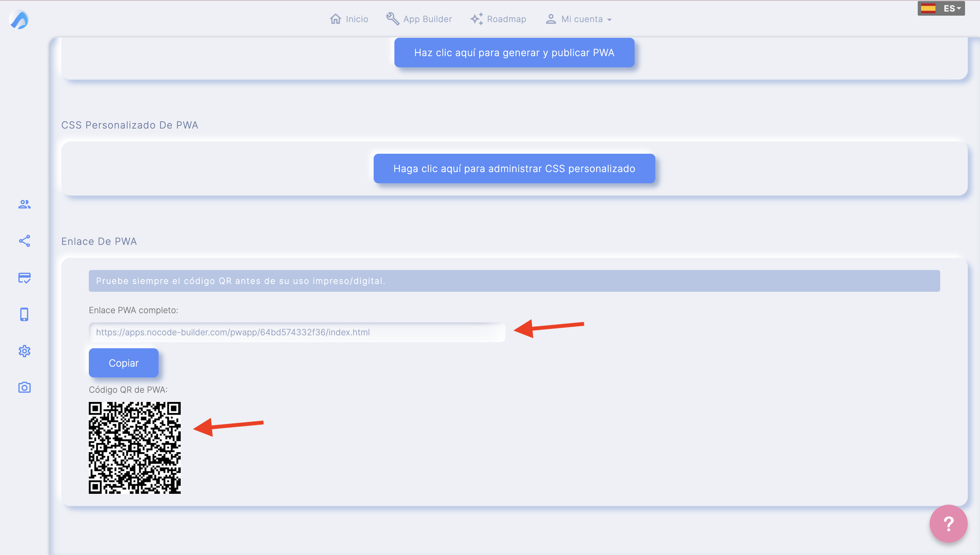
Task: Open the share sidebar icon
Action: (x=24, y=241)
